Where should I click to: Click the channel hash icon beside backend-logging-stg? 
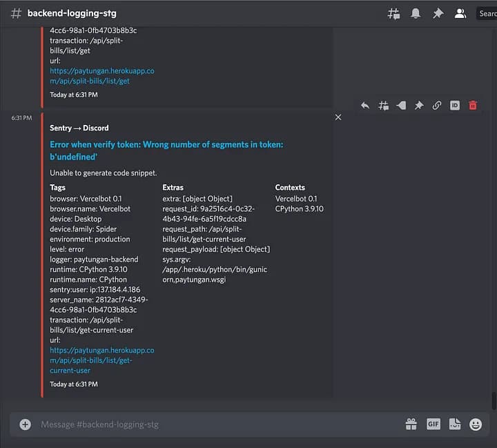(x=16, y=13)
